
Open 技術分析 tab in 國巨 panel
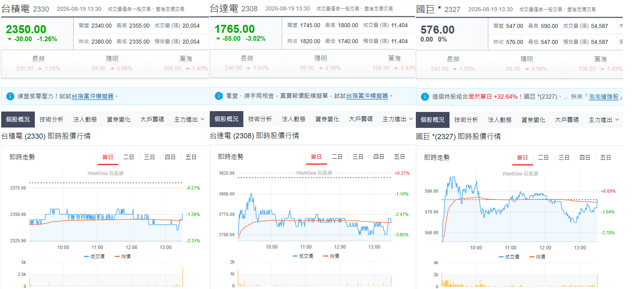point(466,120)
